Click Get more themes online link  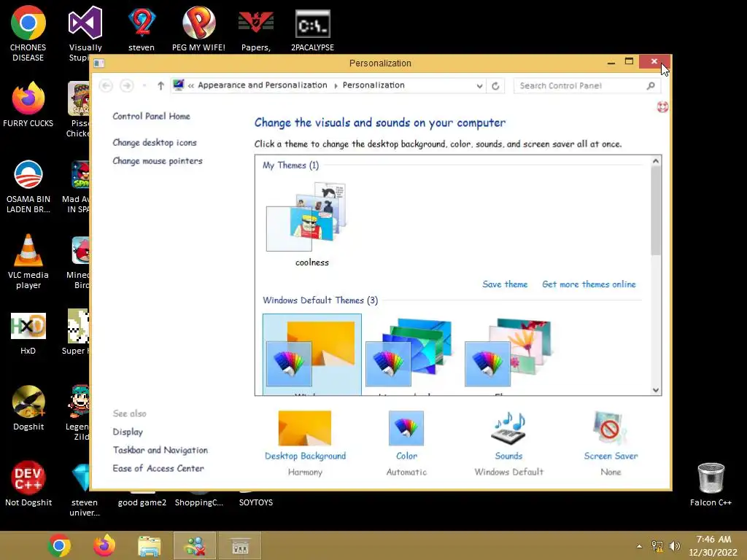click(x=589, y=284)
